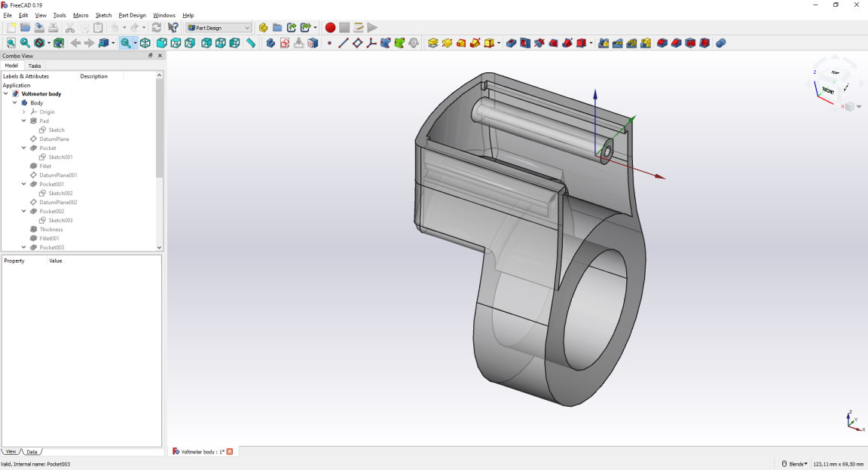Click the Execute macro play icon
Viewport: 868px width, 470px height.
372,28
